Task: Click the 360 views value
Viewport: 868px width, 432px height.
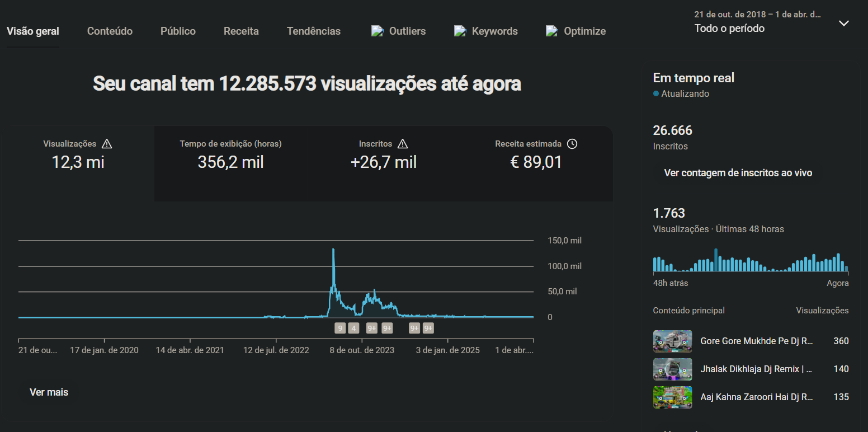Action: pos(841,341)
